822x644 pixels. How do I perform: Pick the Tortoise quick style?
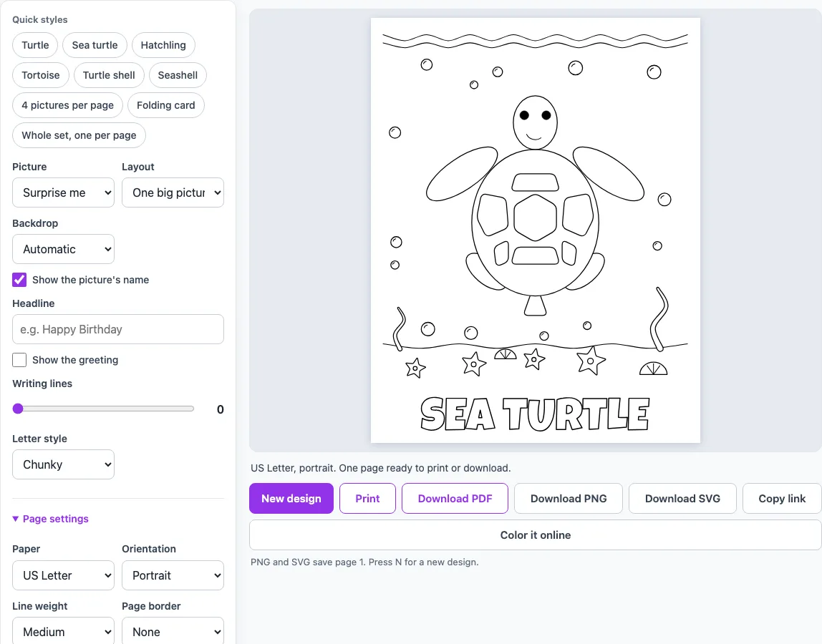40,75
